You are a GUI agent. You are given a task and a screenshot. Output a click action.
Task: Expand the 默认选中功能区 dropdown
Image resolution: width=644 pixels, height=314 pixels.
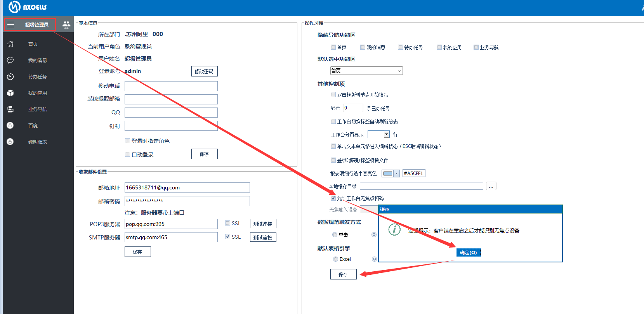point(399,71)
